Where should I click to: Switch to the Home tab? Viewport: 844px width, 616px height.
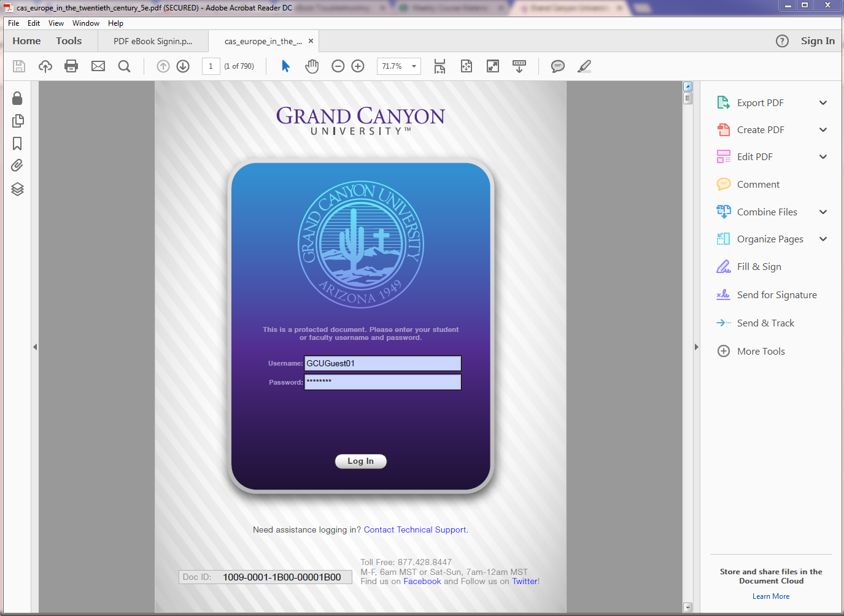[26, 41]
